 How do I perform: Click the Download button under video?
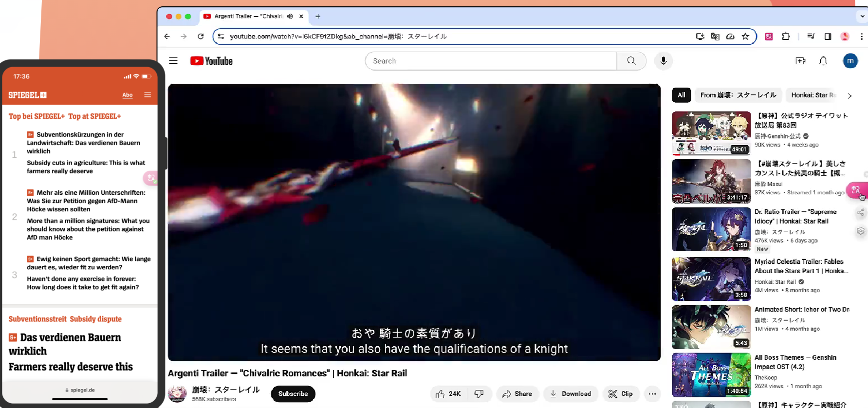pos(571,394)
